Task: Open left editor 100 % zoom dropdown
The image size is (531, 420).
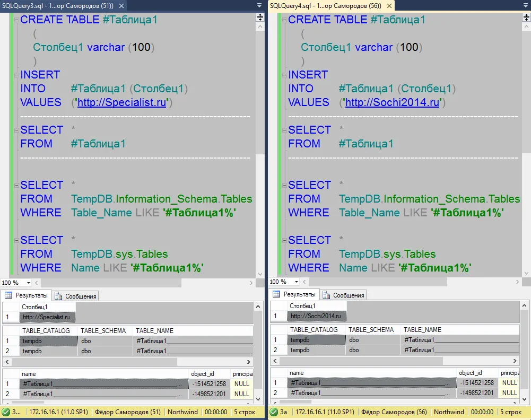Action: [29, 283]
